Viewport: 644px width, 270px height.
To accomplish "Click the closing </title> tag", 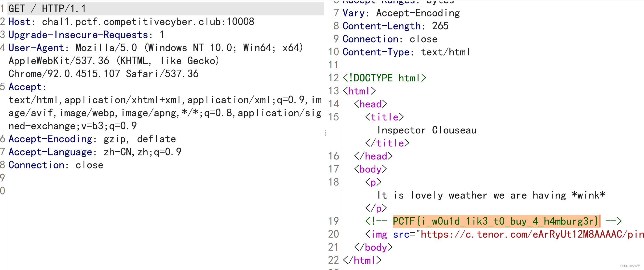I will coord(387,143).
